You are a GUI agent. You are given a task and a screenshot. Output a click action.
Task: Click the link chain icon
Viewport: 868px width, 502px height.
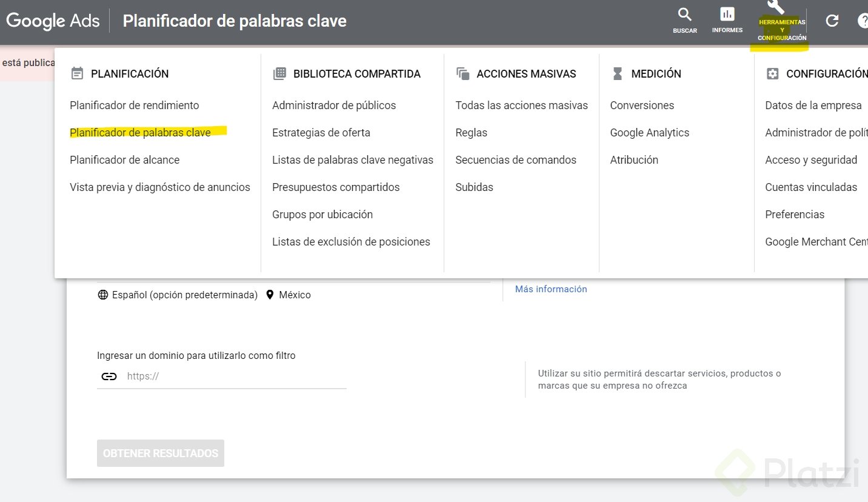(109, 376)
